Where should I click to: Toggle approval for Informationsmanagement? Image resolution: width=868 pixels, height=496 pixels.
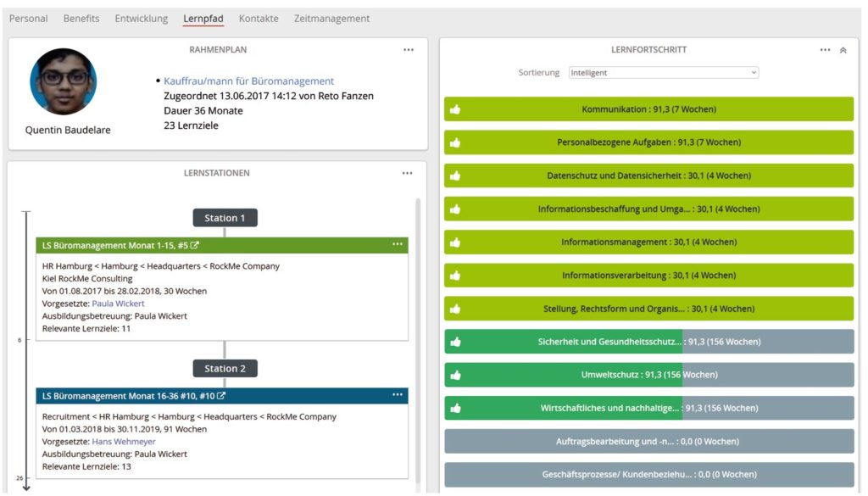(x=455, y=242)
